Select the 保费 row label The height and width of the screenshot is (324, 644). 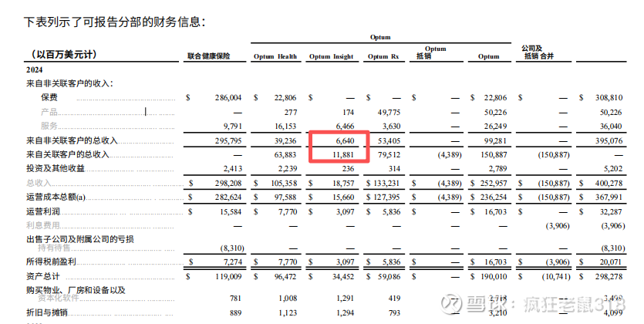[49, 97]
